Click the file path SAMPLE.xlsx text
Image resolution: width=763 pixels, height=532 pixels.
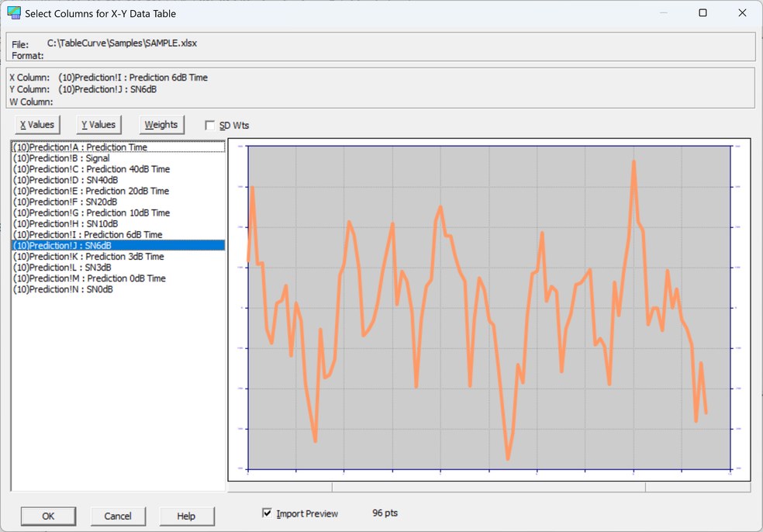(x=123, y=43)
